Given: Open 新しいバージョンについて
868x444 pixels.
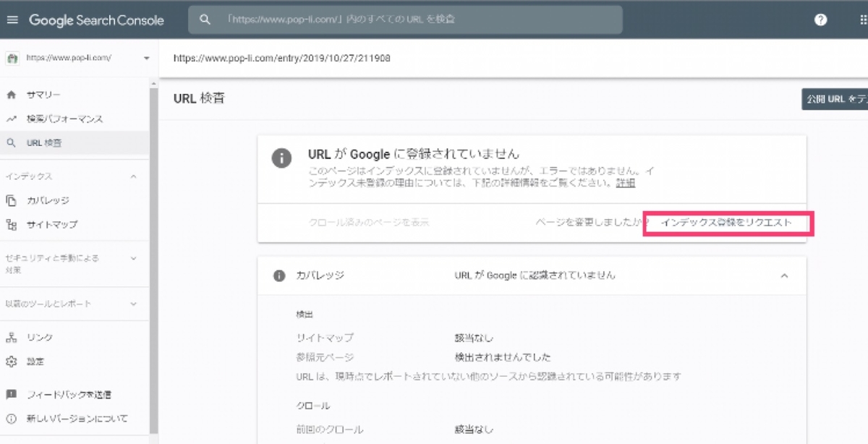Looking at the screenshot, I should click(x=77, y=418).
